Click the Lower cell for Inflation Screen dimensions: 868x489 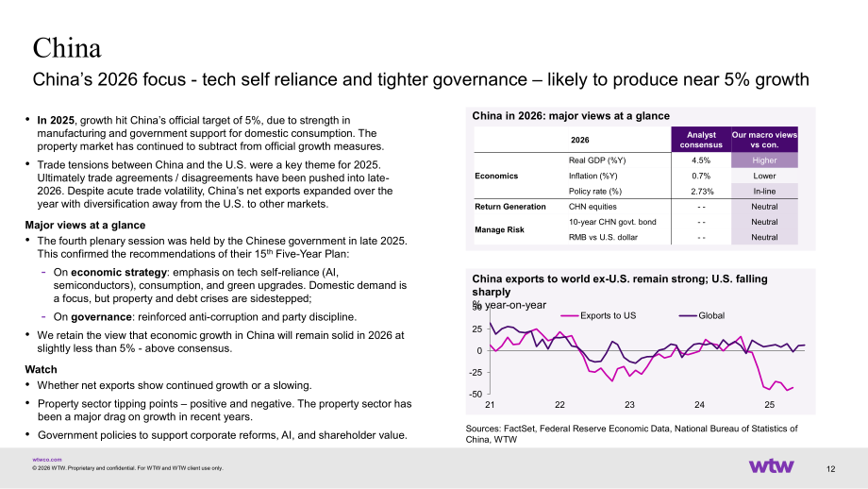pos(764,176)
